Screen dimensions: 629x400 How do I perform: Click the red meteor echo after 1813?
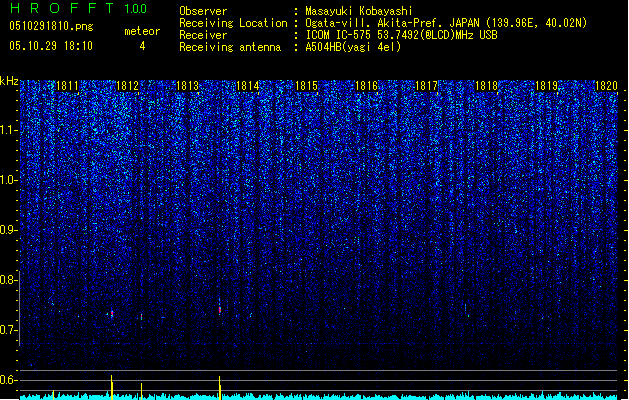click(220, 309)
